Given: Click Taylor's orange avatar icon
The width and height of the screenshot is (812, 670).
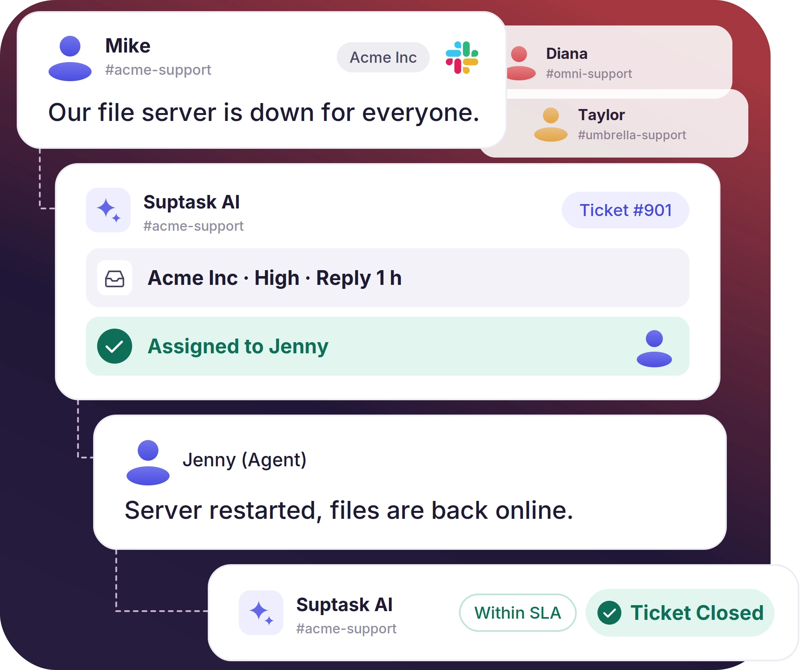Looking at the screenshot, I should 551,125.
